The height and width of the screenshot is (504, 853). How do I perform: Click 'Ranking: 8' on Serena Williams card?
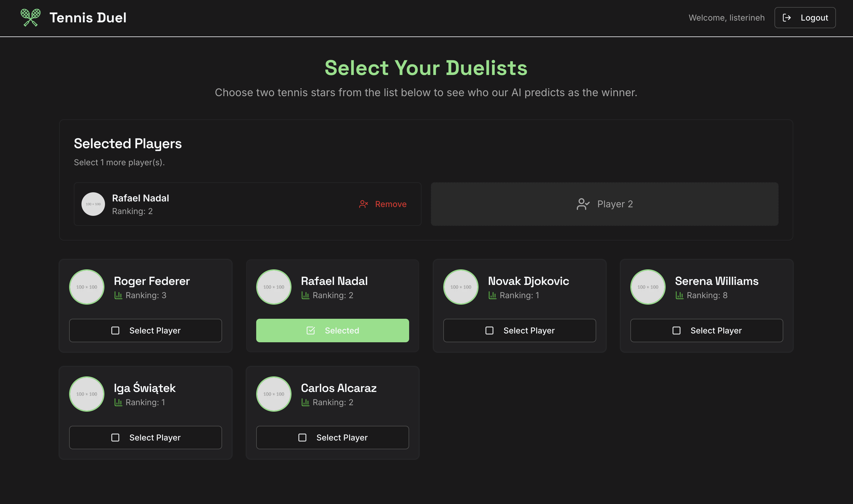click(x=707, y=295)
